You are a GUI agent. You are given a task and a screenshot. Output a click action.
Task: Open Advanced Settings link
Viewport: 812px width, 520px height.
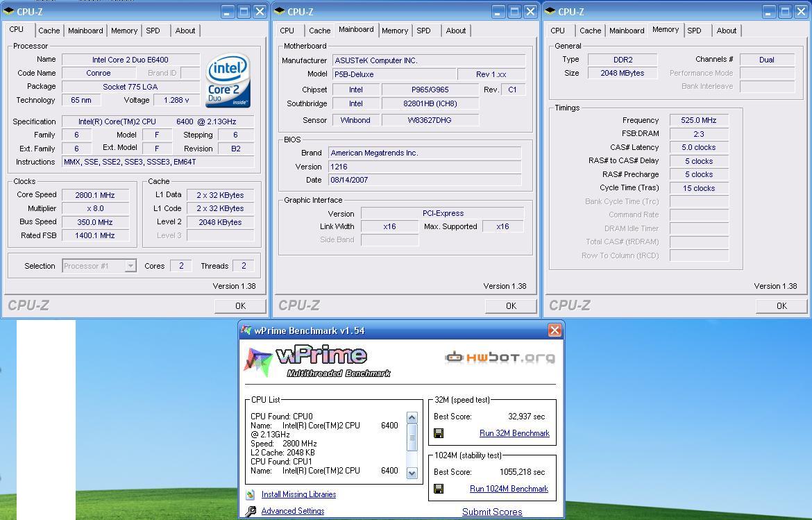[x=293, y=511]
